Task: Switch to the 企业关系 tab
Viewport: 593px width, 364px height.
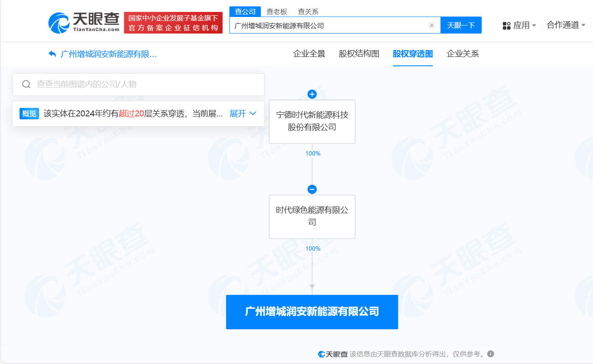Action: pos(463,54)
